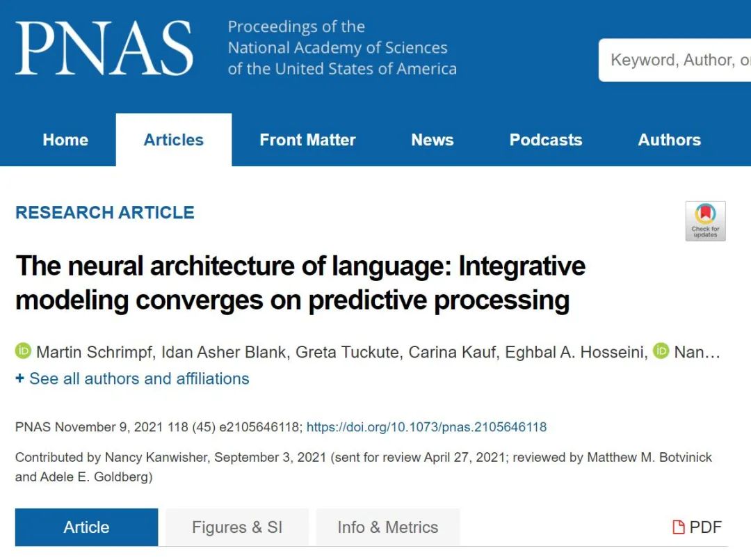The width and height of the screenshot is (751, 560).
Task: Click the PDF document icon
Action: pyautogui.click(x=679, y=527)
